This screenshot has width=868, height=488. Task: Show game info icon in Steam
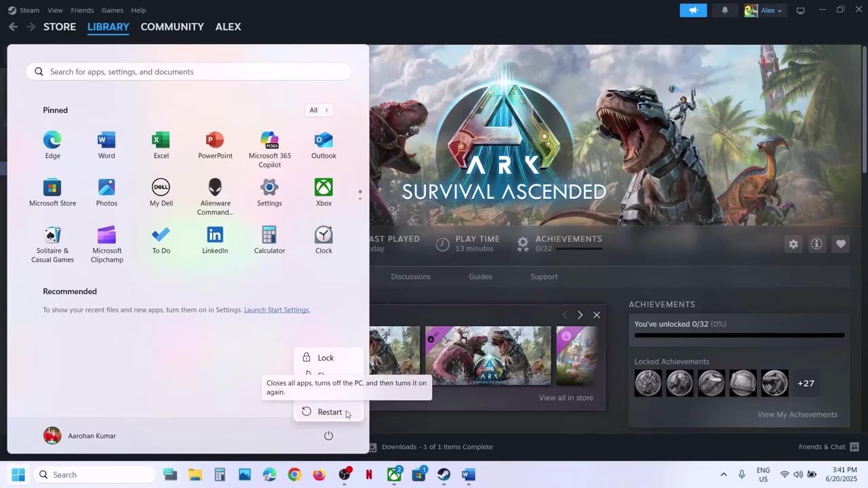click(816, 244)
